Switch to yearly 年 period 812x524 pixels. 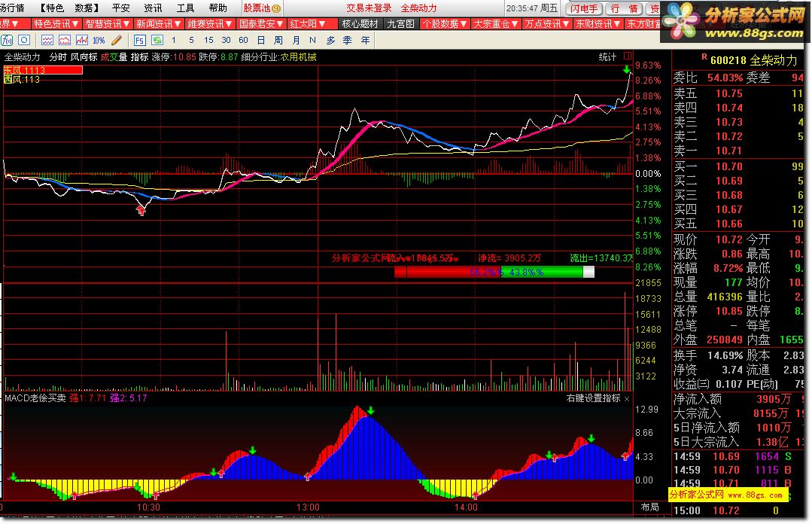(365, 40)
